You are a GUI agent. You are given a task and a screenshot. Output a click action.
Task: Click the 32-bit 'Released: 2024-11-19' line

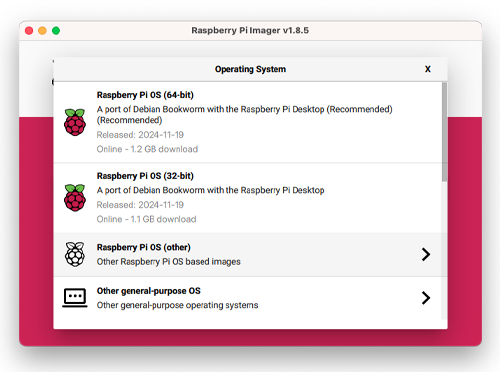coord(140,205)
